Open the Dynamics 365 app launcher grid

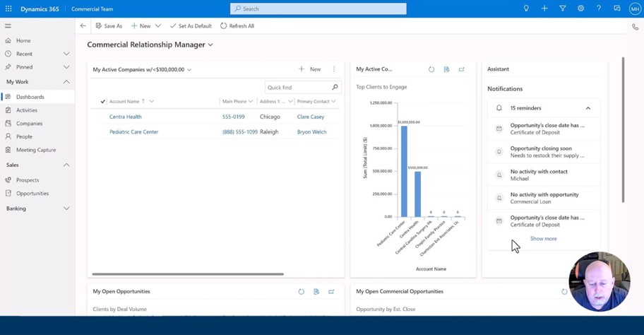tap(8, 8)
